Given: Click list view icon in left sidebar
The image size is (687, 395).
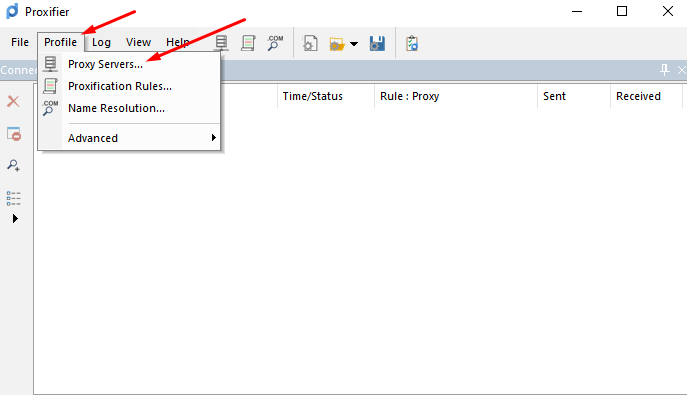Looking at the screenshot, I should pyautogui.click(x=14, y=198).
